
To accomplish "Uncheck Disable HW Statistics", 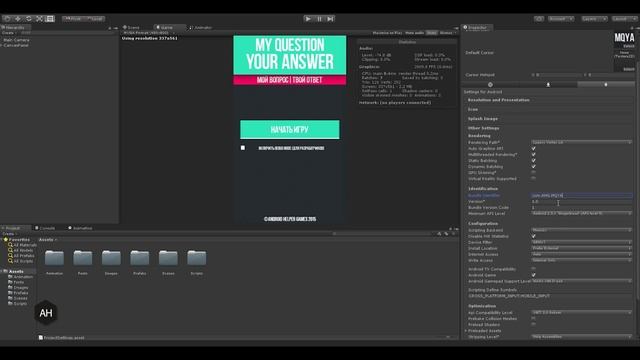I will coord(533,236).
